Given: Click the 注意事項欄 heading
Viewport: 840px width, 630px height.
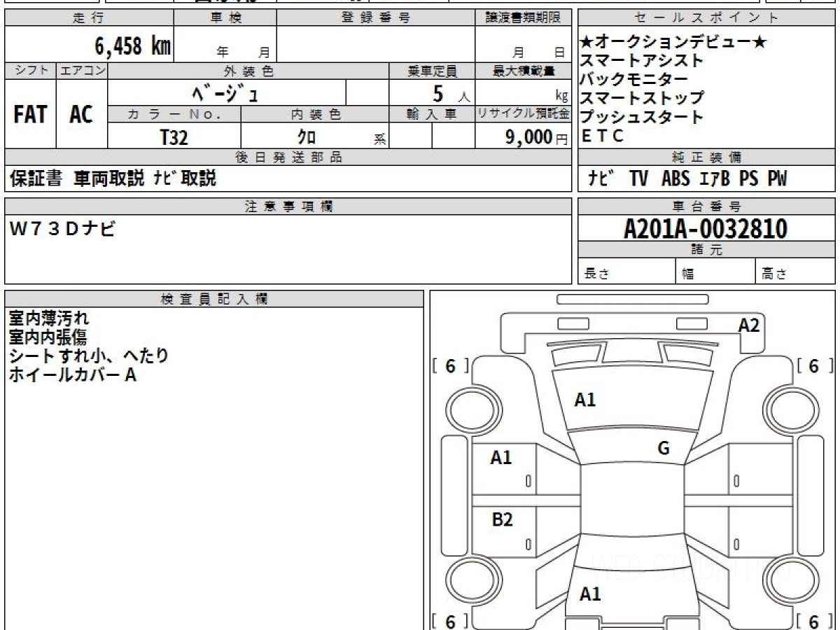Looking at the screenshot, I should (x=288, y=206).
